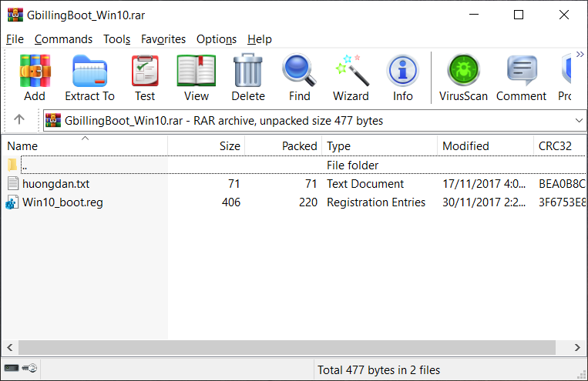588x381 pixels.
Task: Click the Add toolbar icon
Action: point(35,71)
